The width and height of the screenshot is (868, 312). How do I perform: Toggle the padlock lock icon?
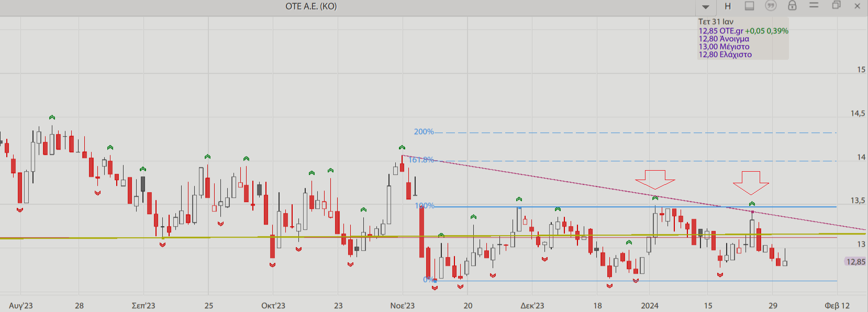point(792,6)
